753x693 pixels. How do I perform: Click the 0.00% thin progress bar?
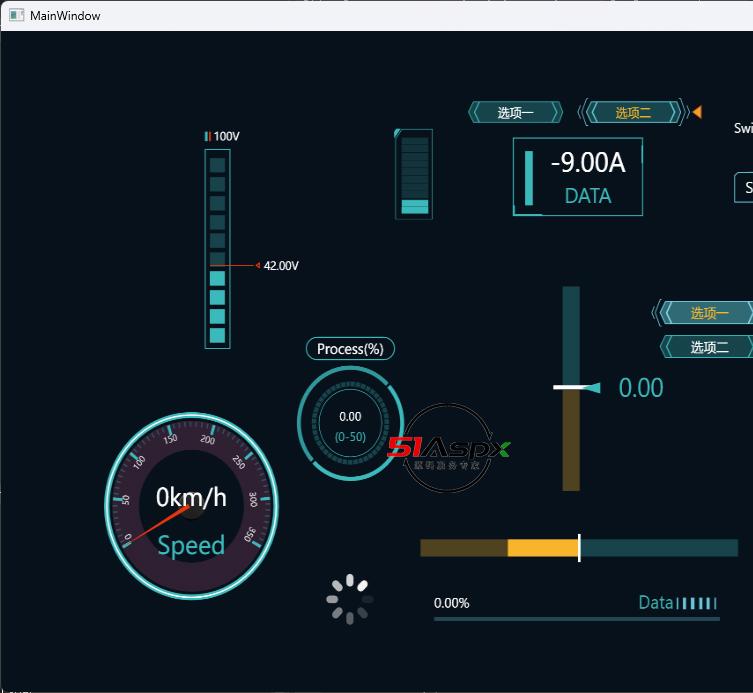576,619
